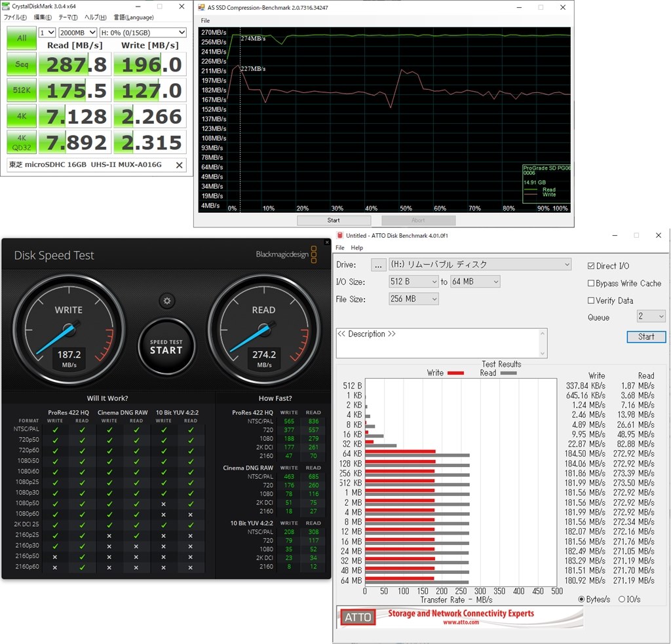Click the ATTO Description text field
This screenshot has height=644, width=671.
440,343
